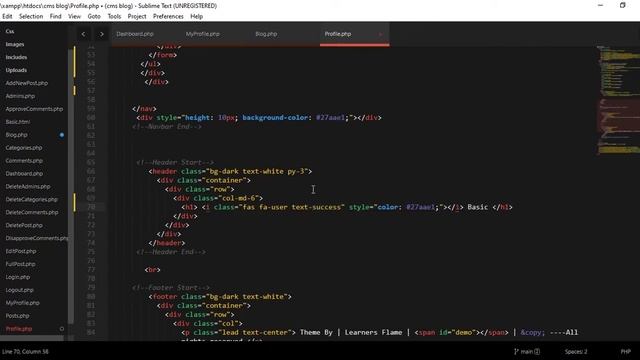
Task: Click the sidebar horizontal scrollbar
Action: click(32, 338)
